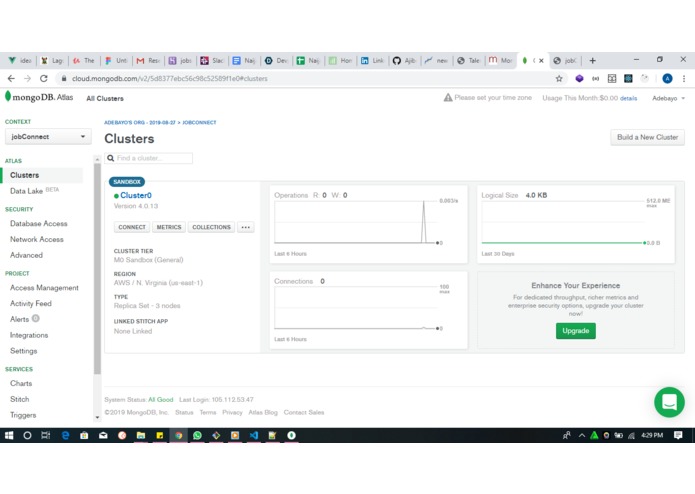Click the sidebar scroll down arrow
695x494 pixels.
(97, 417)
